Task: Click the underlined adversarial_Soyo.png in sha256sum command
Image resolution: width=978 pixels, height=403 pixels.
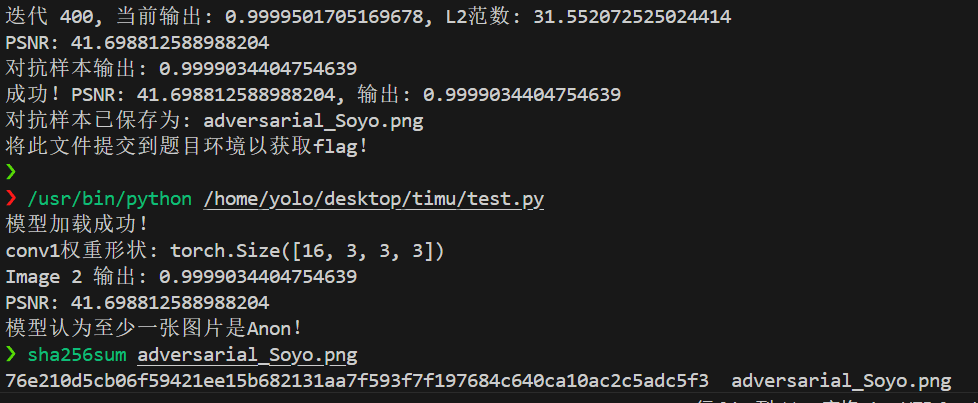Action: [248, 355]
